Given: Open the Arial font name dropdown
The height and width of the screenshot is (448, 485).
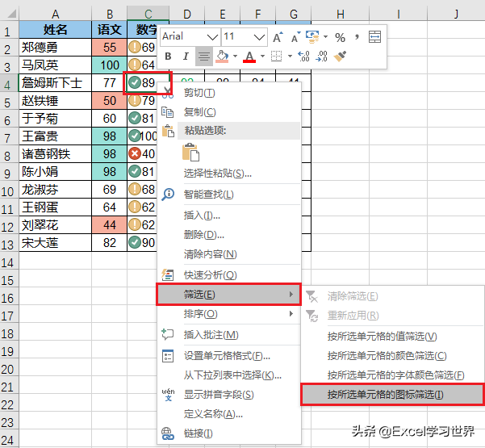Looking at the screenshot, I should [x=212, y=37].
